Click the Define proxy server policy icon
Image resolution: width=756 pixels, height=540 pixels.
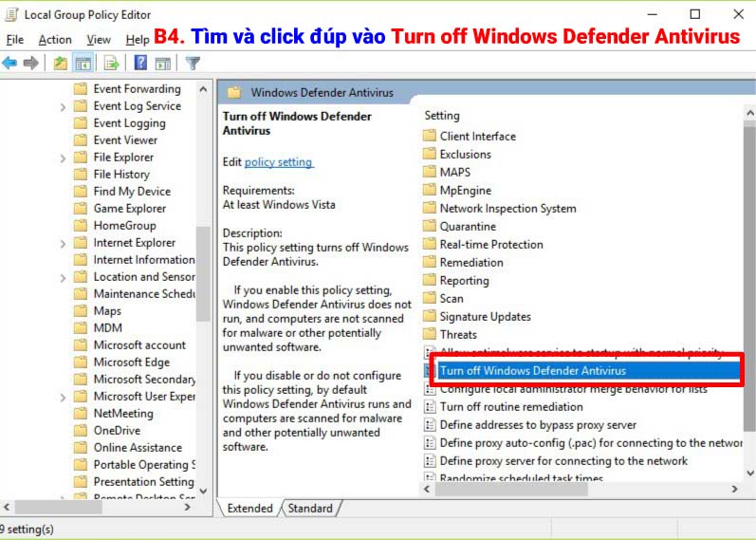[429, 461]
